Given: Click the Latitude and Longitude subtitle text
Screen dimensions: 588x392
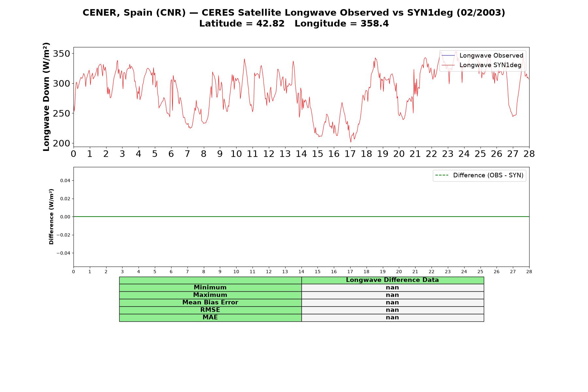Looking at the screenshot, I should [x=294, y=24].
